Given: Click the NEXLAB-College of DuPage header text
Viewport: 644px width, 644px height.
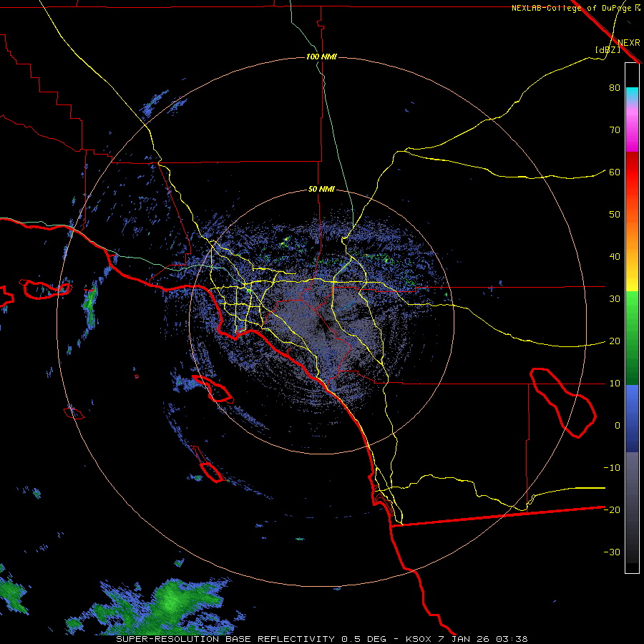Looking at the screenshot, I should (x=571, y=8).
